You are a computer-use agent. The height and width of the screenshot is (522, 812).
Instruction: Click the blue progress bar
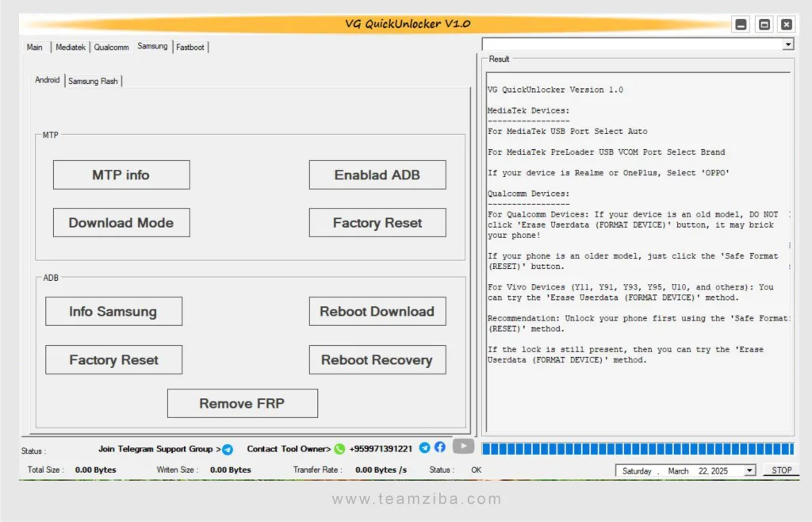[x=638, y=448]
